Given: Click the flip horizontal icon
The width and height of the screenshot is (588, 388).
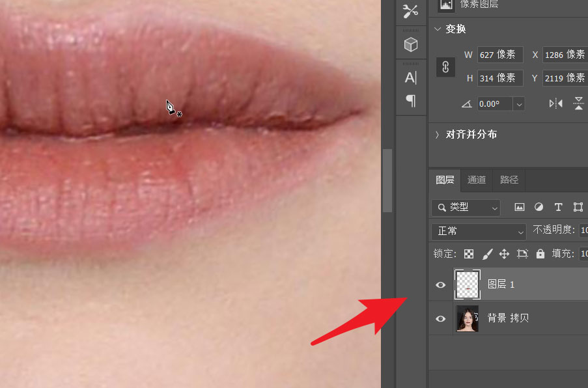Looking at the screenshot, I should click(x=555, y=104).
